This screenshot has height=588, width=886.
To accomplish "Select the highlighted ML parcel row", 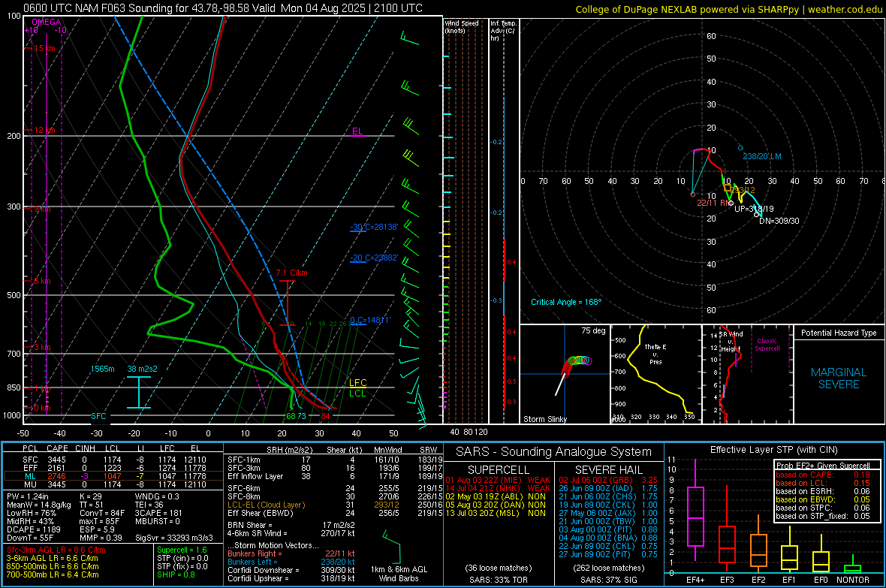I will click(x=113, y=476).
